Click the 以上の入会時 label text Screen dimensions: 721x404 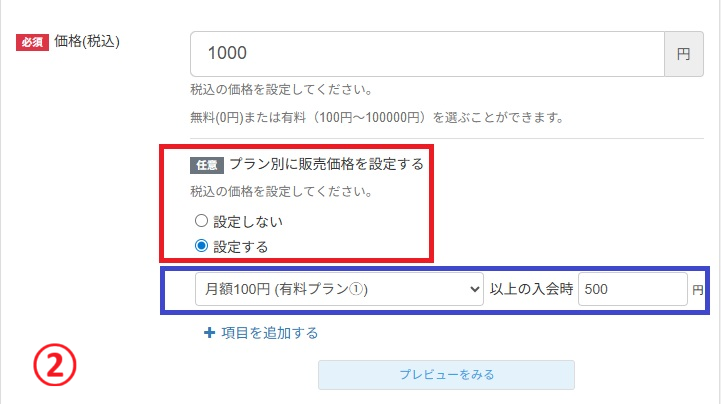pos(531,290)
